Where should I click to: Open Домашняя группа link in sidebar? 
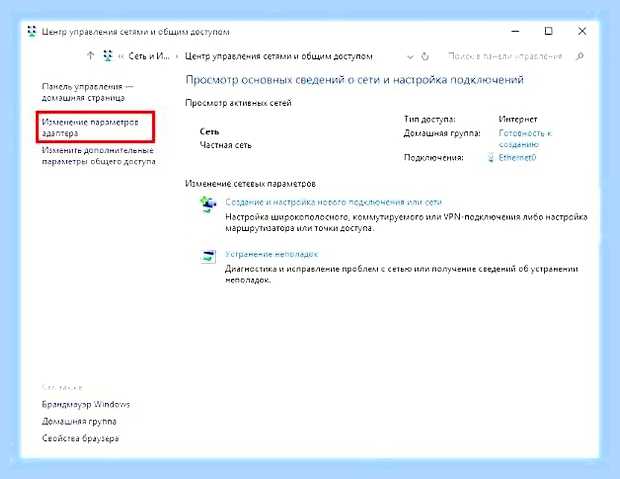click(79, 421)
